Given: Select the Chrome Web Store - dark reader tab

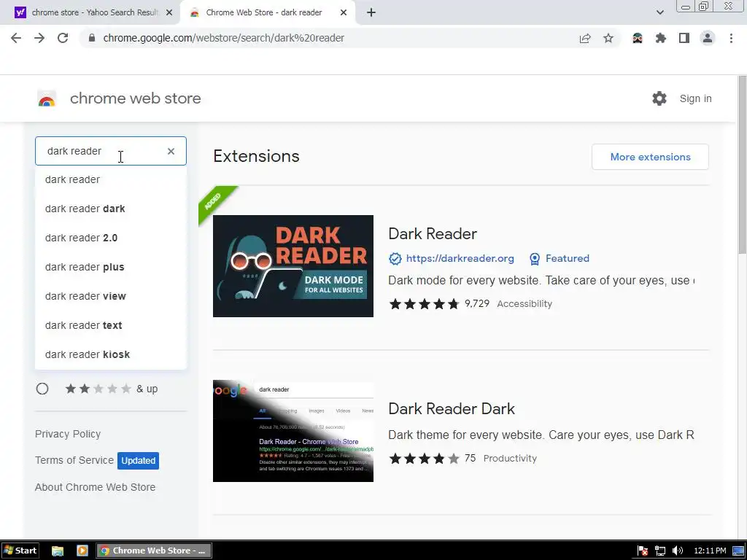Looking at the screenshot, I should [x=267, y=12].
